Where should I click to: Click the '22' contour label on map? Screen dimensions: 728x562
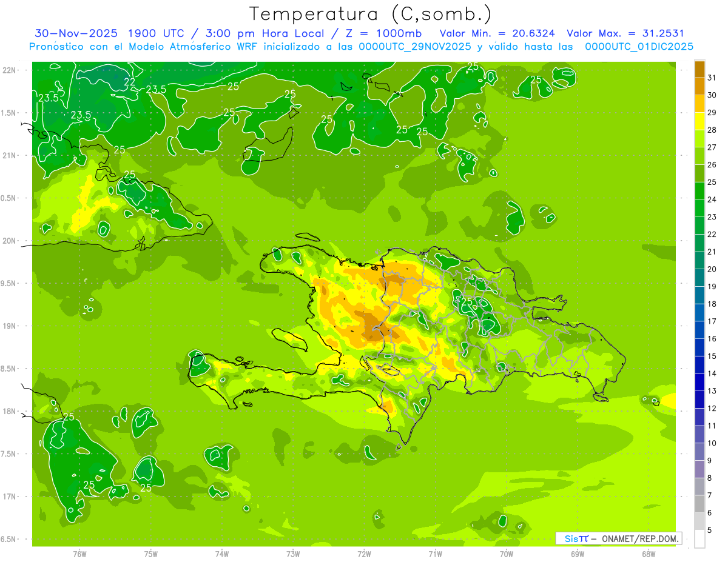click(x=130, y=82)
